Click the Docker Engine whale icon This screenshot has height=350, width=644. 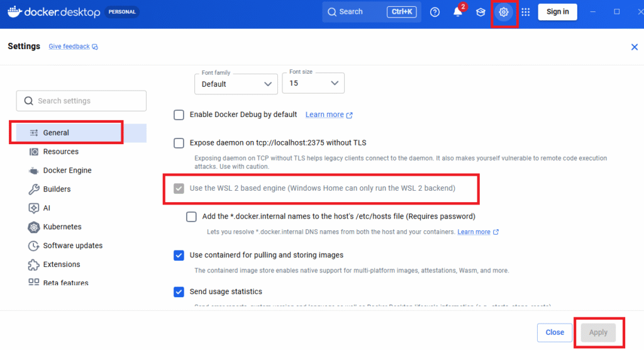point(34,171)
